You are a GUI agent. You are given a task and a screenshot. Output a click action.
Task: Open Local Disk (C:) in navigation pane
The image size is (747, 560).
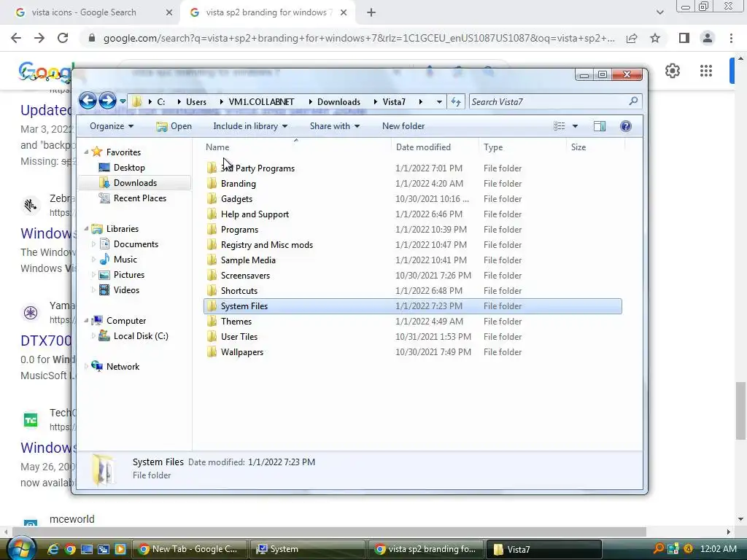point(141,335)
